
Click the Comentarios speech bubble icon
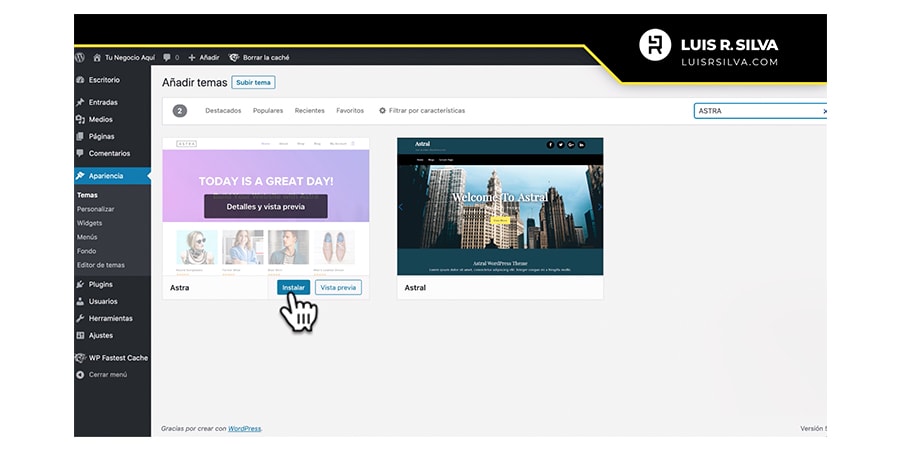click(x=80, y=153)
